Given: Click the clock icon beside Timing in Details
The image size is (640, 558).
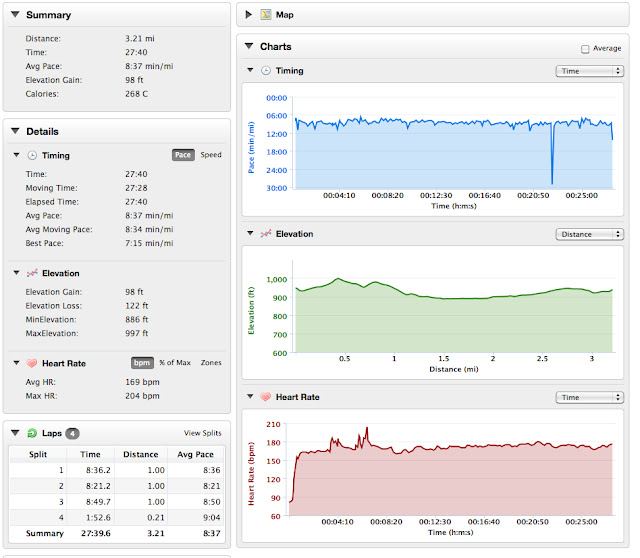Looking at the screenshot, I should point(32,156).
